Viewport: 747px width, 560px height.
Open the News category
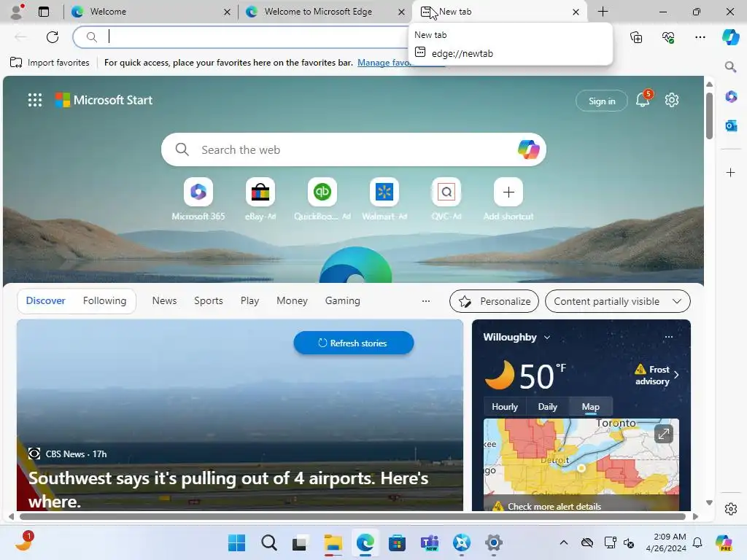[164, 300]
